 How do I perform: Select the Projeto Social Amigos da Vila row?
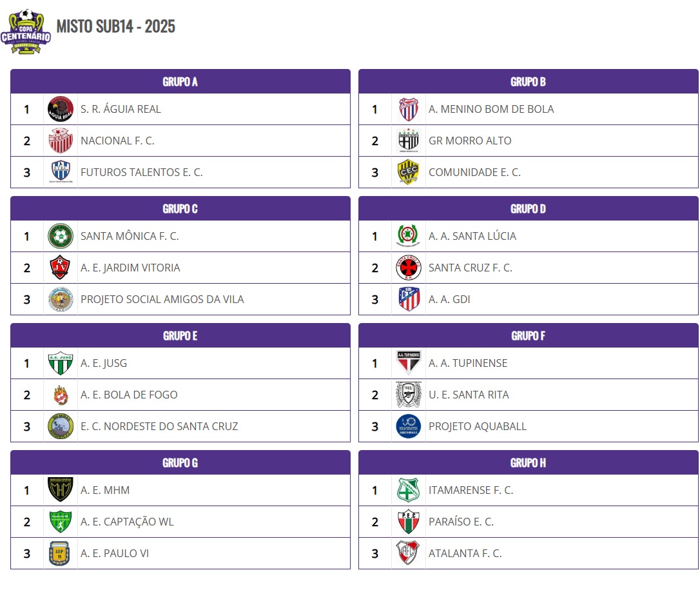pos(180,299)
